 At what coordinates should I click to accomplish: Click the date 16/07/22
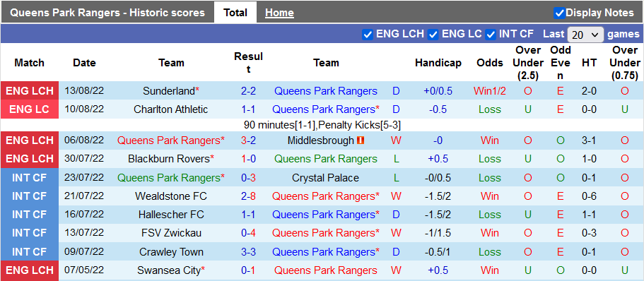[x=84, y=215]
